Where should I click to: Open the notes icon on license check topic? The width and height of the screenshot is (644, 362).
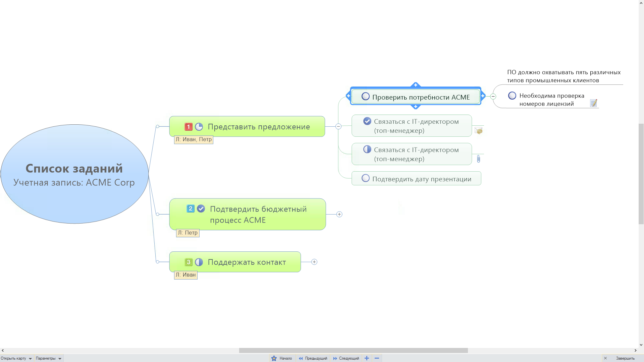coord(593,103)
